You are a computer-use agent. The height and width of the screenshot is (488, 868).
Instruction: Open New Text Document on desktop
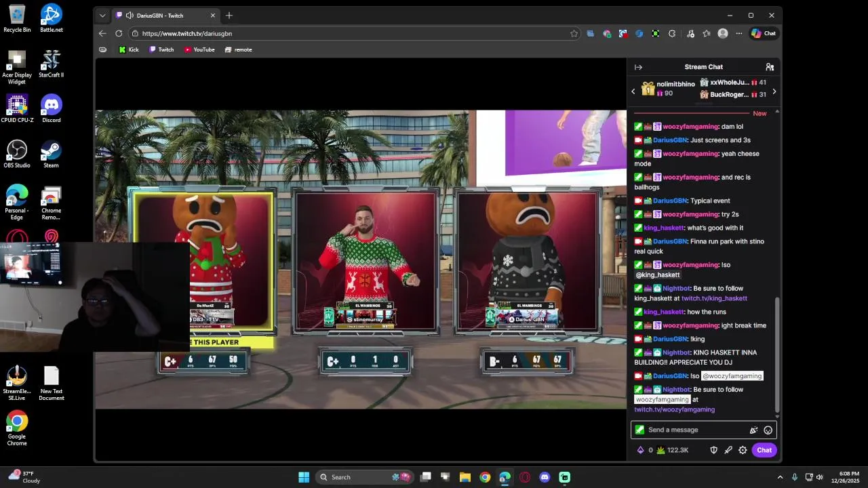51,384
